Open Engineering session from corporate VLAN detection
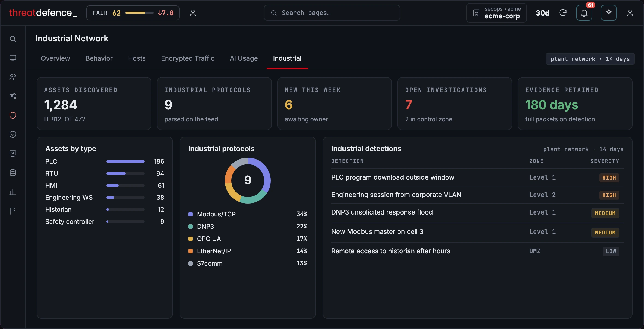Screen dimensions: 644x329 pyautogui.click(x=477, y=195)
